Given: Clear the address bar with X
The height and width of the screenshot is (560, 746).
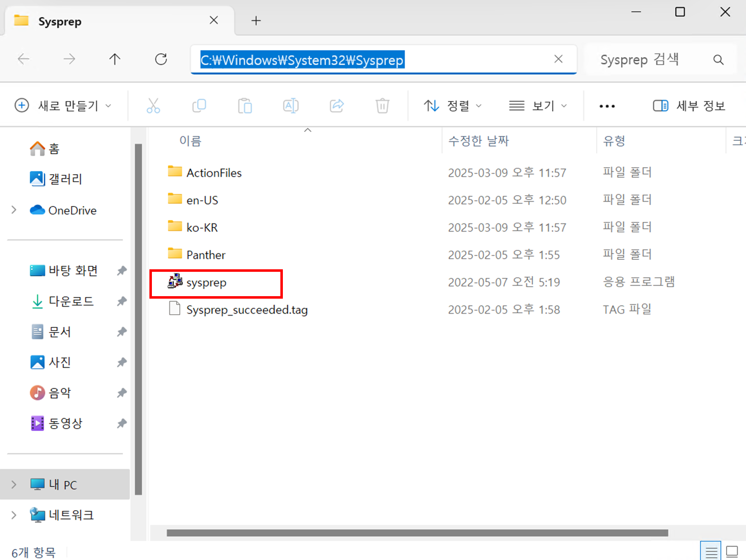Looking at the screenshot, I should [558, 59].
